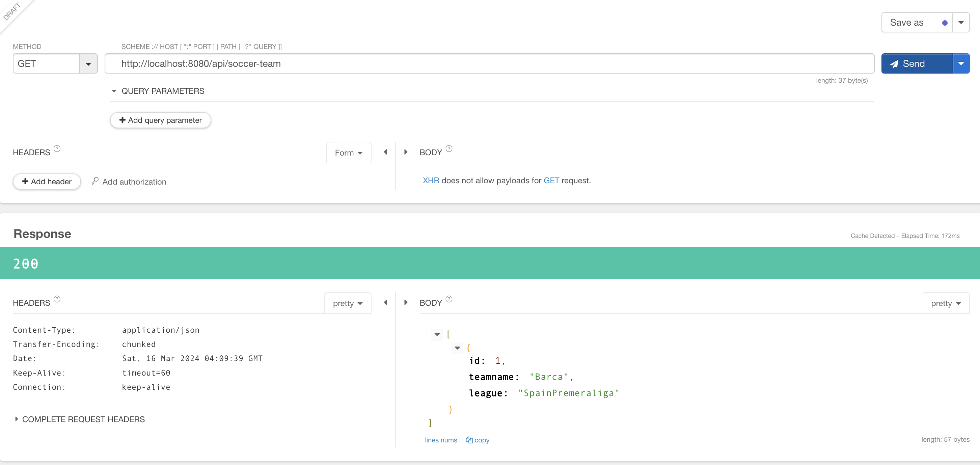Image resolution: width=980 pixels, height=465 pixels.
Task: Click the help icon next to request BODY
Action: click(x=449, y=148)
